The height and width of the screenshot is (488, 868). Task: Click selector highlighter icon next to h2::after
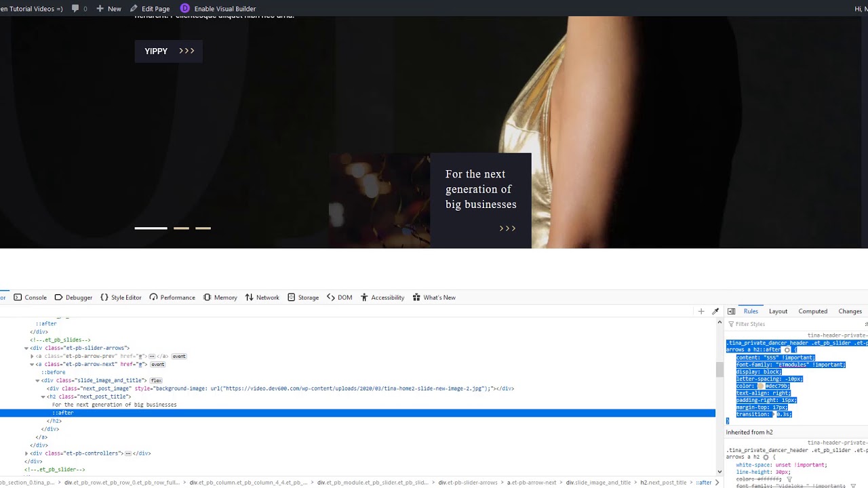point(787,350)
